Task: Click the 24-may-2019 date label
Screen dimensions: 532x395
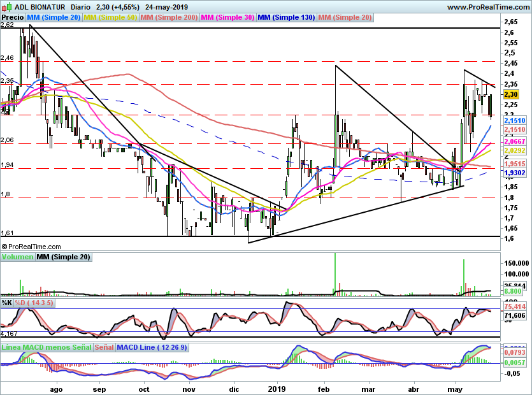Action: (x=166, y=7)
